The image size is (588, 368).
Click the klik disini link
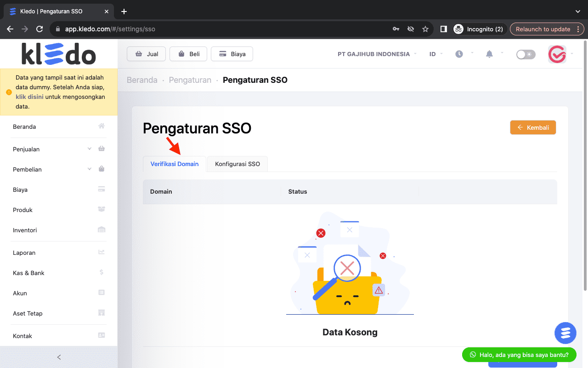pyautogui.click(x=29, y=97)
